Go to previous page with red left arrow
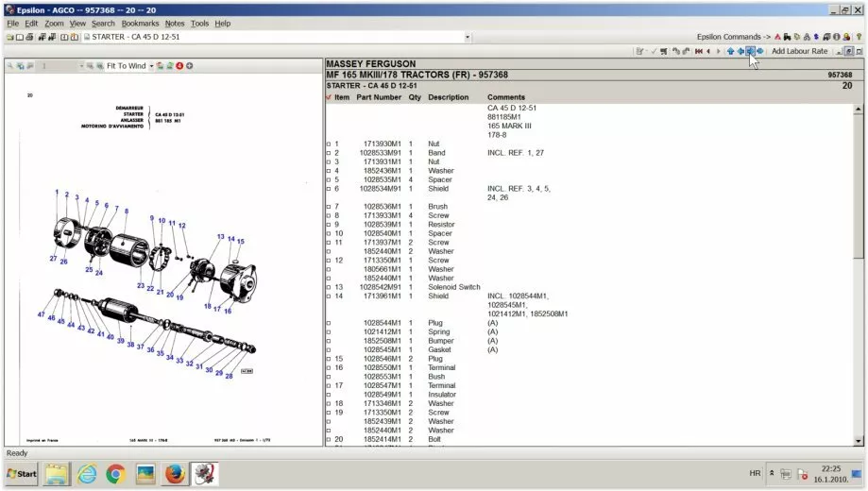The width and height of the screenshot is (868, 491). (x=708, y=51)
